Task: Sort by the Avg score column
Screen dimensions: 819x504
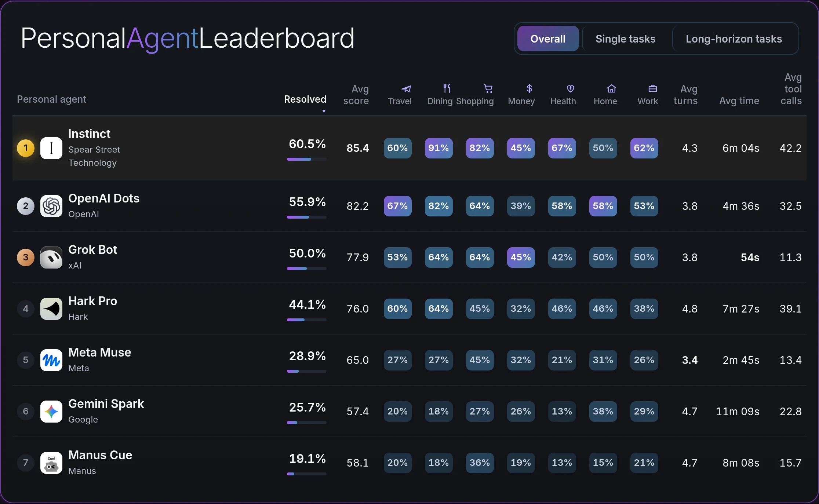Action: tap(356, 95)
